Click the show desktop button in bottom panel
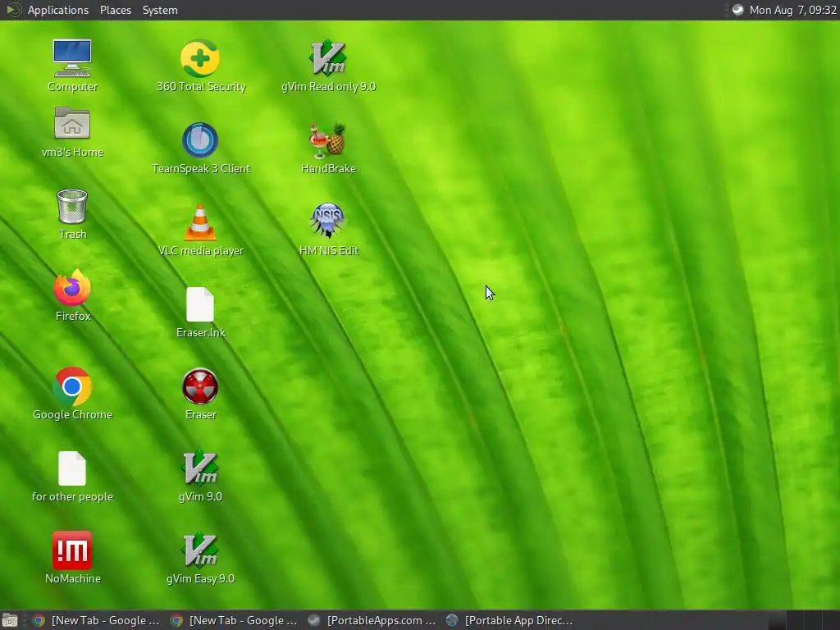This screenshot has width=840, height=630. point(9,620)
